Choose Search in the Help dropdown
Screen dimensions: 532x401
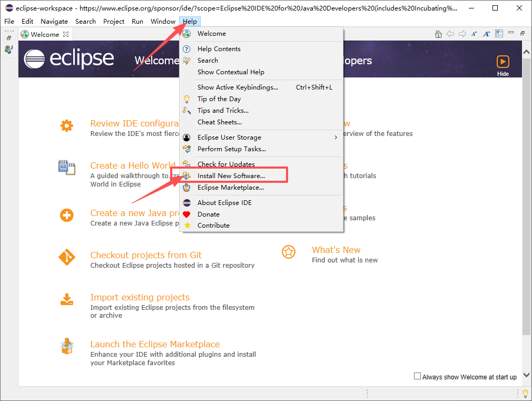tap(261, 61)
